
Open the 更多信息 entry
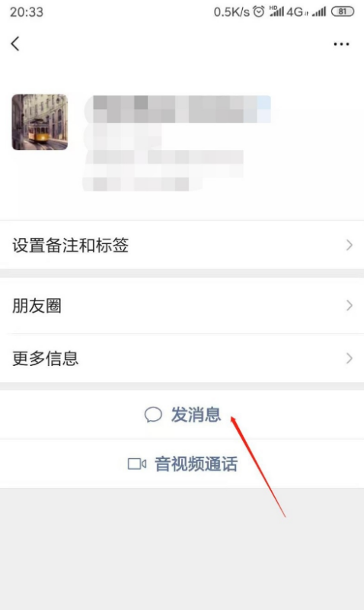(x=182, y=358)
